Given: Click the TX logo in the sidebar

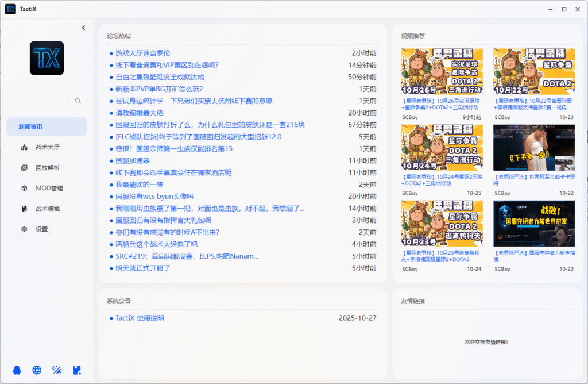Looking at the screenshot, I should coord(47,57).
